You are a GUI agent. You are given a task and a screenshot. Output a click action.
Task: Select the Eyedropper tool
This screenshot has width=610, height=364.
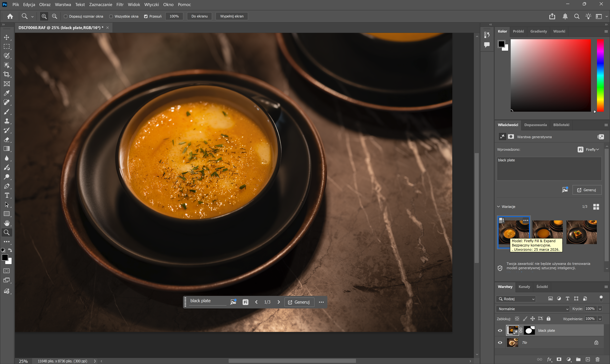[7, 93]
